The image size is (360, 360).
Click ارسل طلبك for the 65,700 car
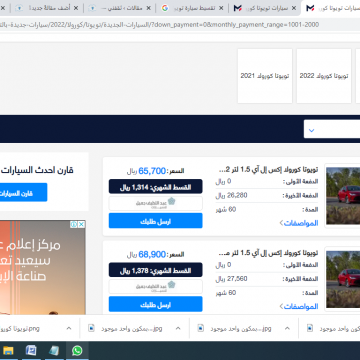(156, 221)
